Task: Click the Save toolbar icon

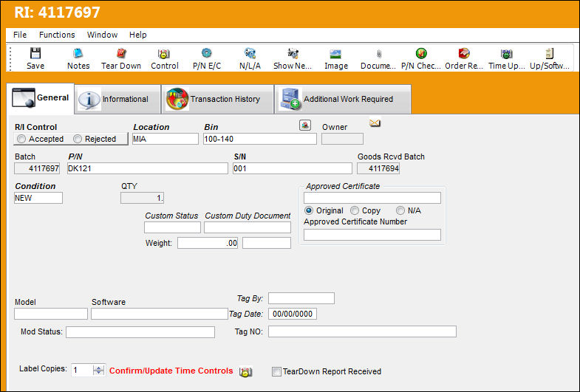Action: click(35, 54)
